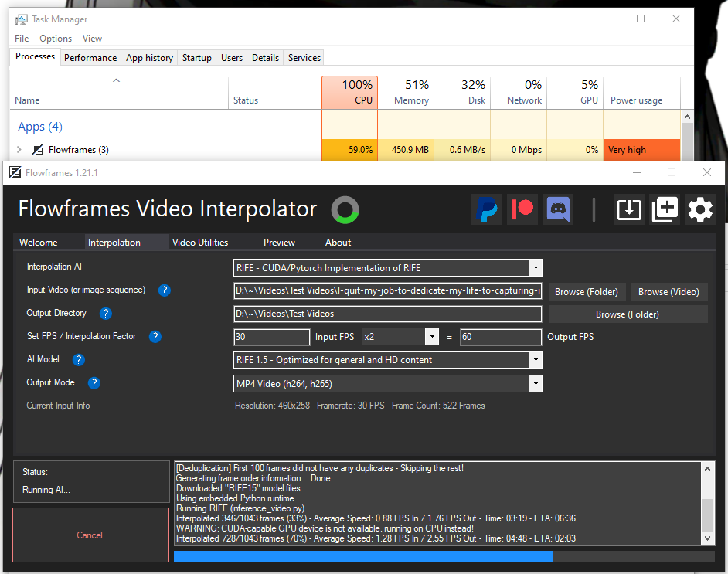This screenshot has width=728, height=574.
Task: Open Flowframes settings via gear icon
Action: (x=699, y=209)
